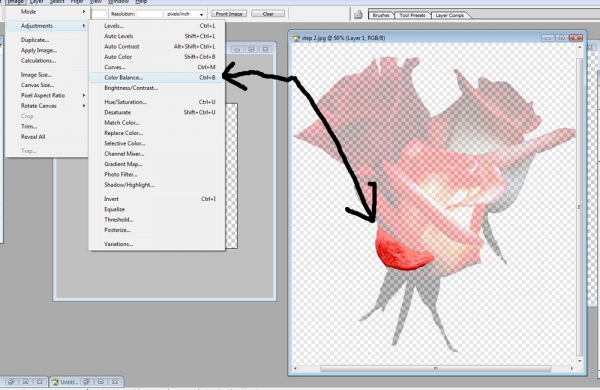This screenshot has width=600, height=390.
Task: Open Image Size... dialog
Action: click(x=47, y=75)
